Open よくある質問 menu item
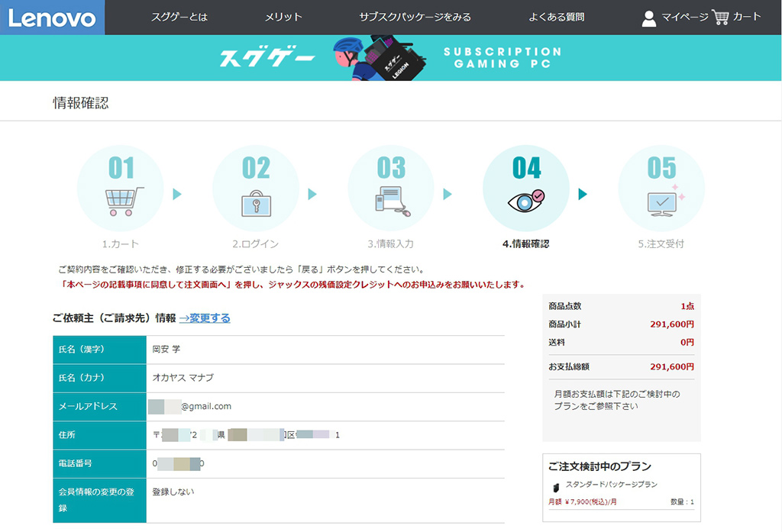 click(x=557, y=17)
